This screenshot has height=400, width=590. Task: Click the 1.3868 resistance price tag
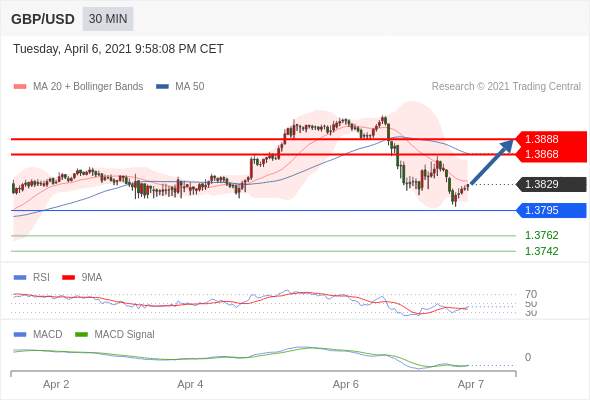[x=552, y=154]
